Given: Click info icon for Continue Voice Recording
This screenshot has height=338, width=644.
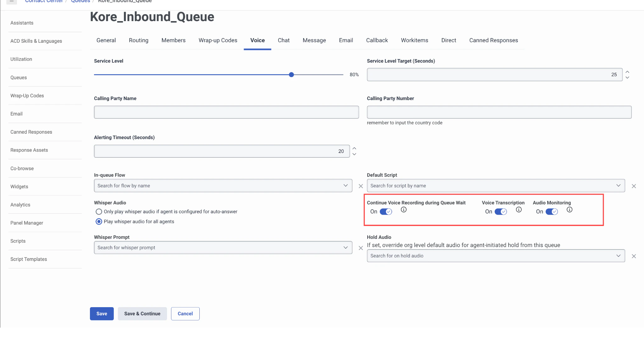Looking at the screenshot, I should [404, 210].
